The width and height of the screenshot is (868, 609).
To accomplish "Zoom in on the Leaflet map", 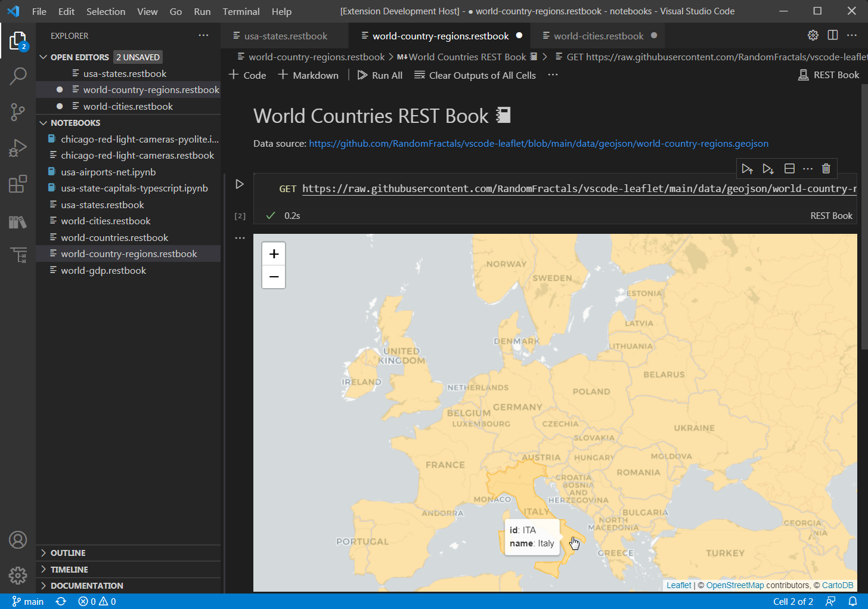I will click(274, 254).
